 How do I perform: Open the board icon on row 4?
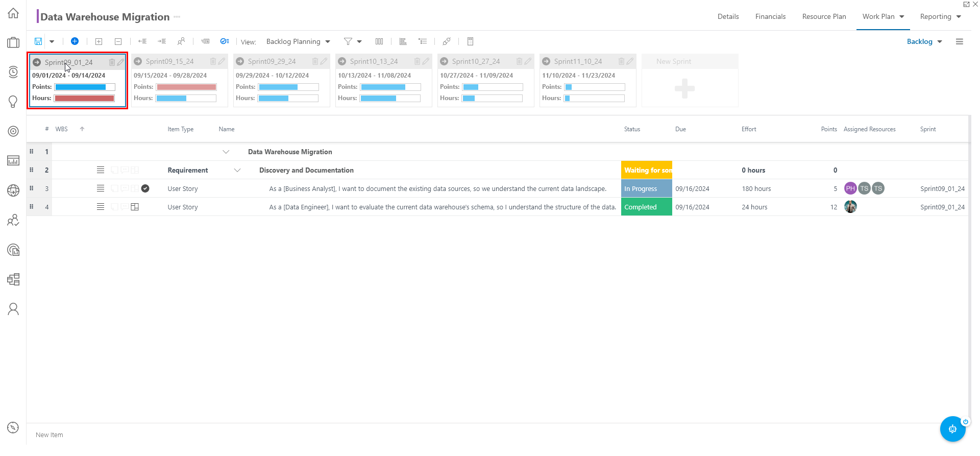coord(135,207)
